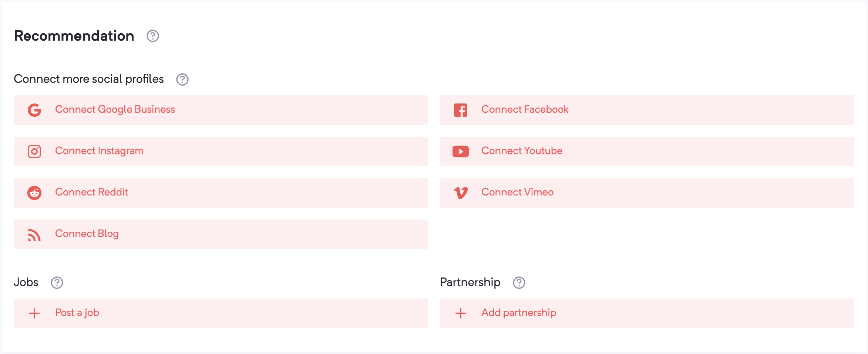This screenshot has width=868, height=354.
Task: Click the Facebook logo icon
Action: click(461, 110)
